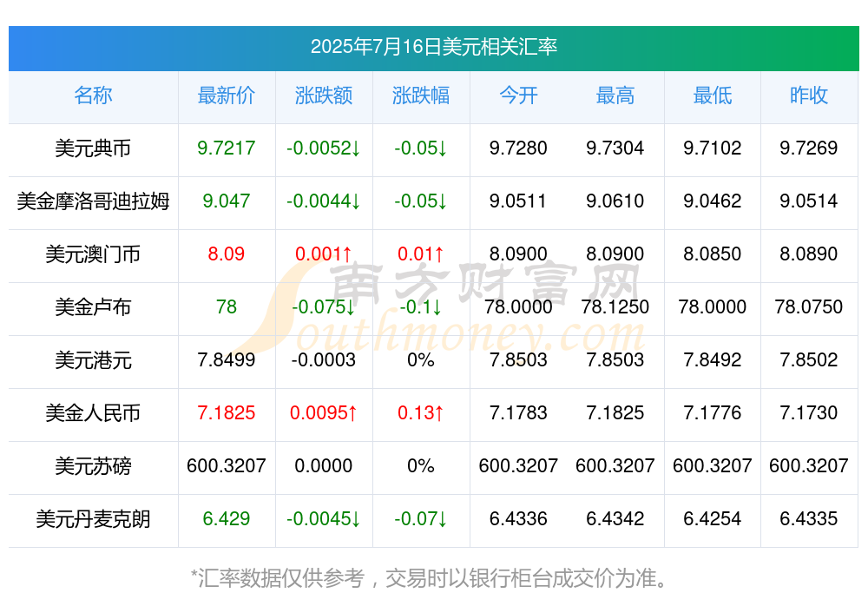Click the table title 2025年7月16日美元相关汇率
This screenshot has width=868, height=606.
(x=433, y=47)
